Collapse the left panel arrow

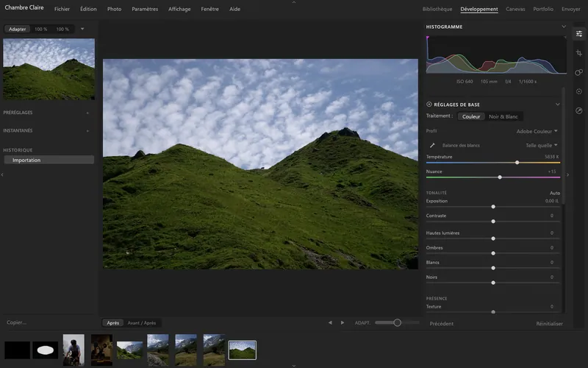[2, 174]
